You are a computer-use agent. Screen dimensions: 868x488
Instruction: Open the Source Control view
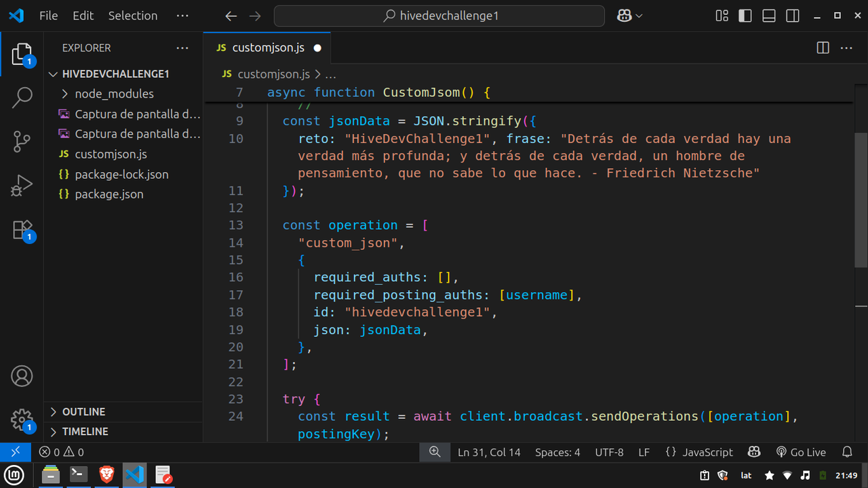tap(22, 142)
